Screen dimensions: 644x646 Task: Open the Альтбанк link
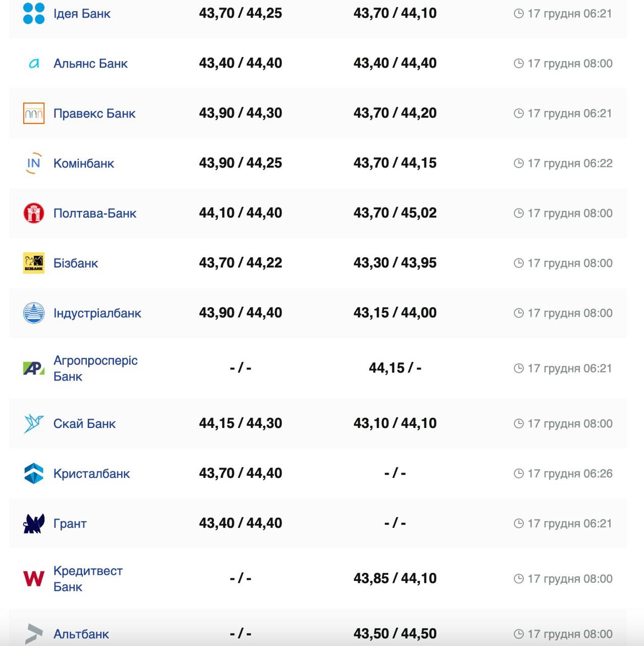click(81, 634)
